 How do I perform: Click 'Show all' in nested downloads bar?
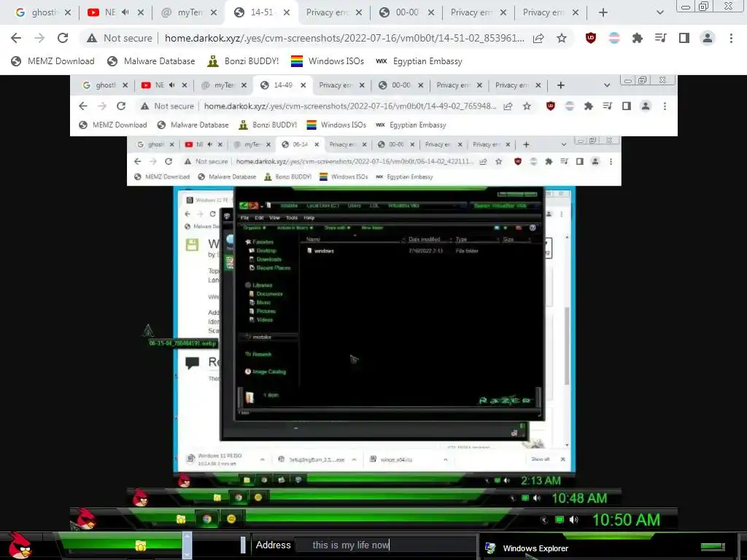pos(541,459)
